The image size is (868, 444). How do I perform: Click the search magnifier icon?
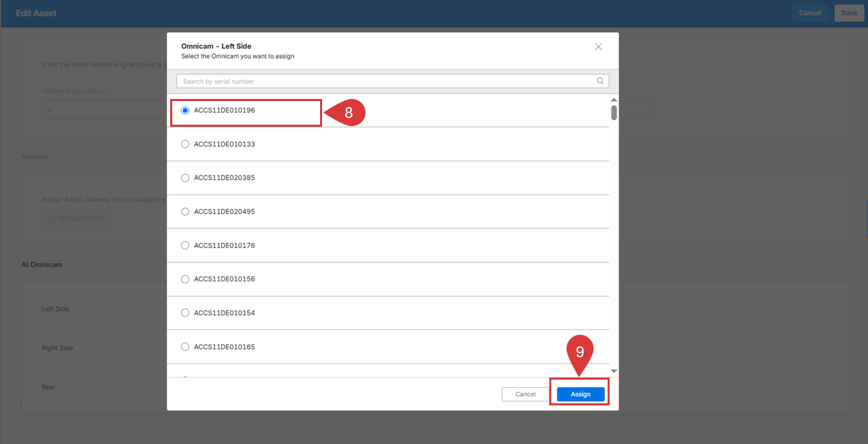click(600, 81)
